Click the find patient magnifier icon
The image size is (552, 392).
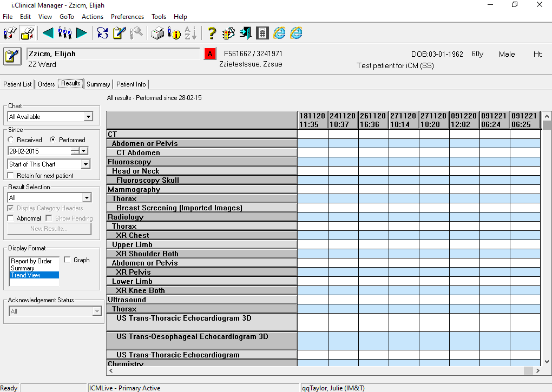pos(136,33)
